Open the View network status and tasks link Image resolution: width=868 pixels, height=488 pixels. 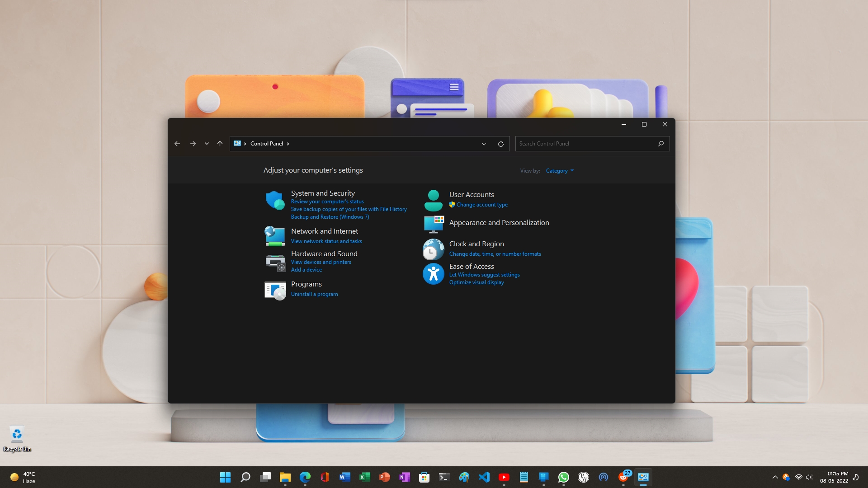tap(326, 241)
